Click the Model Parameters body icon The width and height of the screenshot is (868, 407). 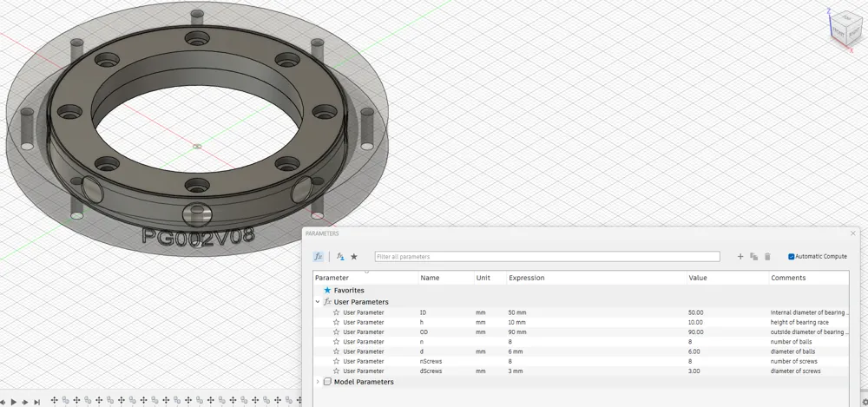(327, 382)
